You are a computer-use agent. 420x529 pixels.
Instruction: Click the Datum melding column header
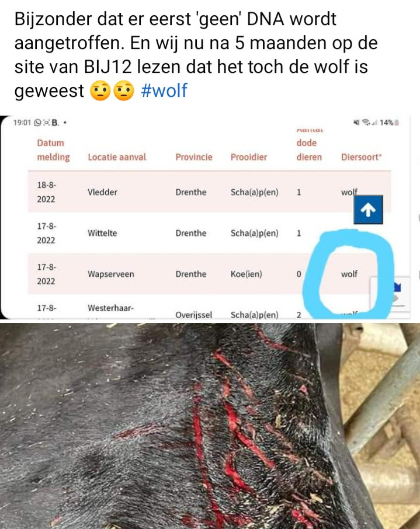tap(53, 150)
